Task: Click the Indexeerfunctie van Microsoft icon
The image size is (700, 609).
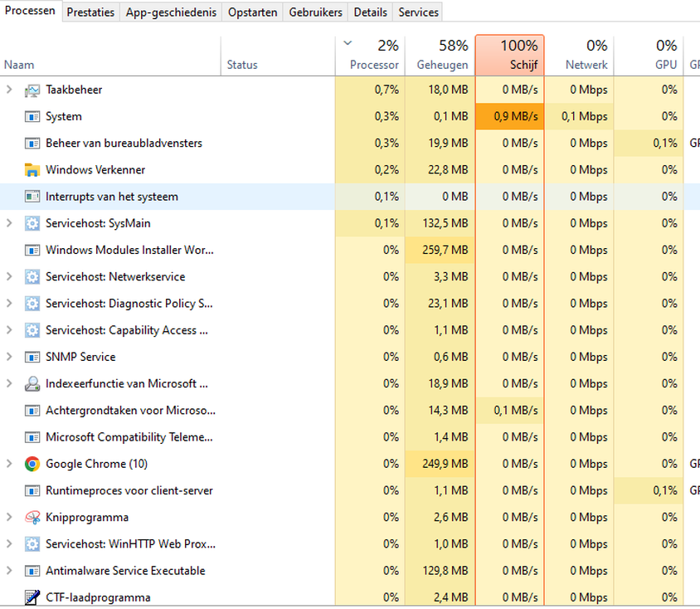Action: (x=32, y=384)
